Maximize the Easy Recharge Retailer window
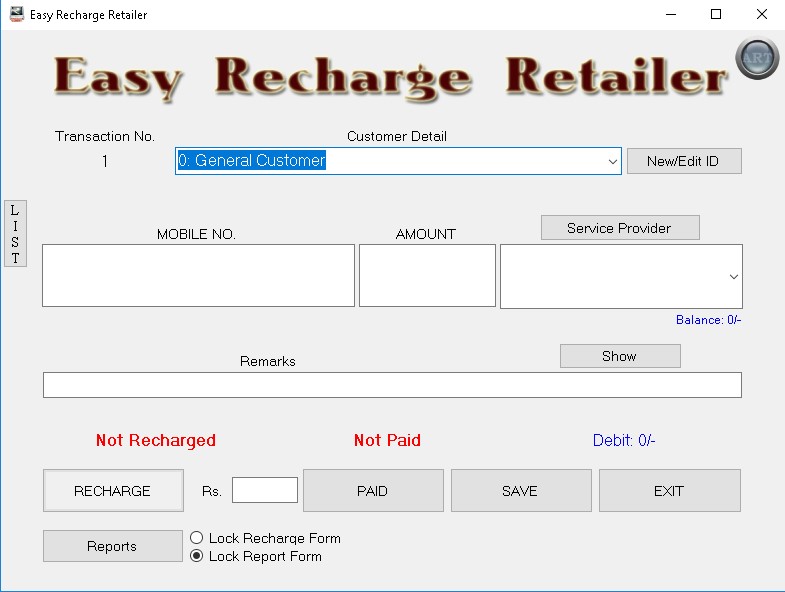 coord(716,15)
